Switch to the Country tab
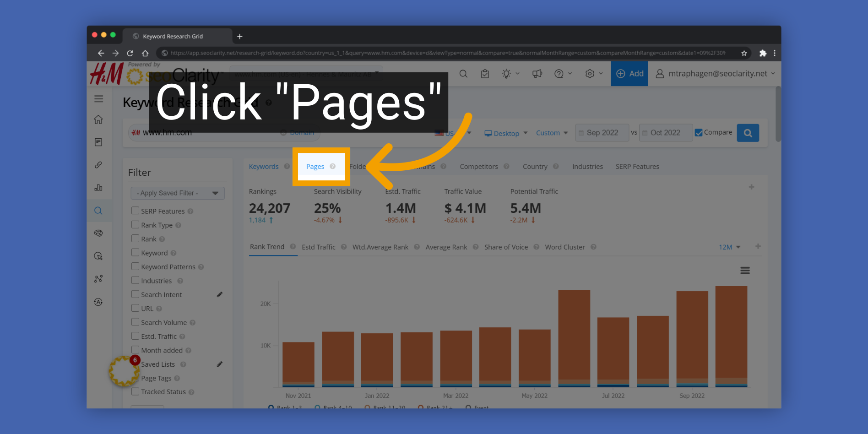 (535, 167)
